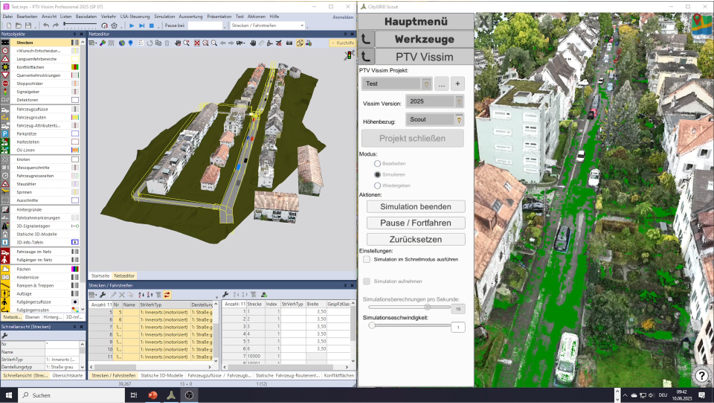Select the Wiedergeben mode radio button
This screenshot has width=714, height=403.
coord(377,185)
